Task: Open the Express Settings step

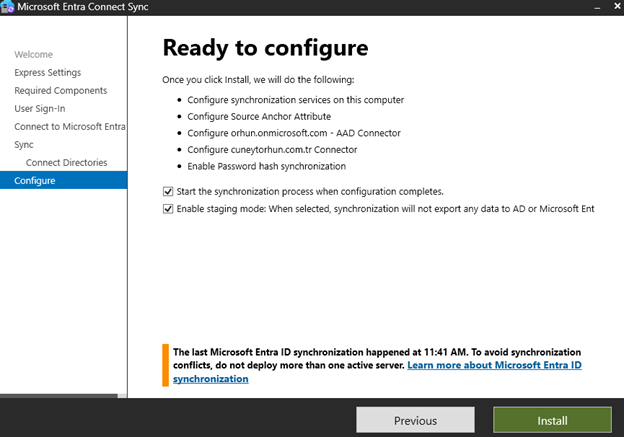Action: click(47, 72)
